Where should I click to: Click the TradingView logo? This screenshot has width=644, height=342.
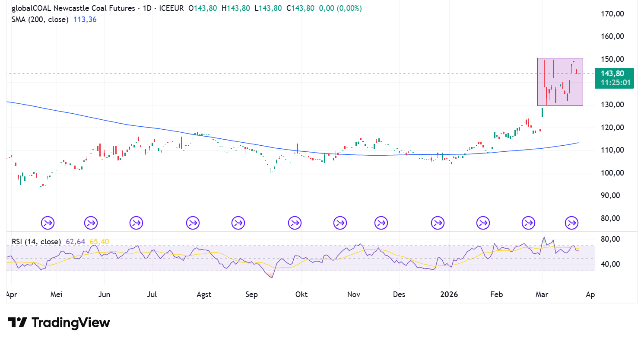tap(59, 323)
